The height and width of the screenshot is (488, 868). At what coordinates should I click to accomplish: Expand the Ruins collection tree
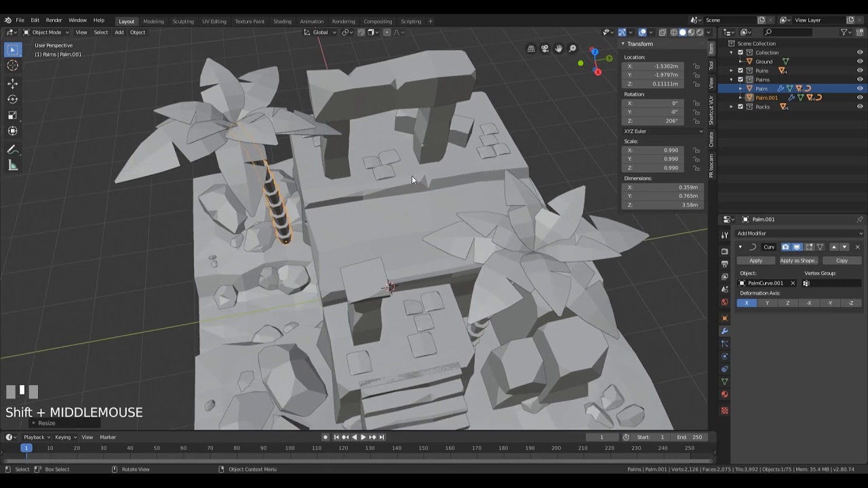pyautogui.click(x=731, y=70)
